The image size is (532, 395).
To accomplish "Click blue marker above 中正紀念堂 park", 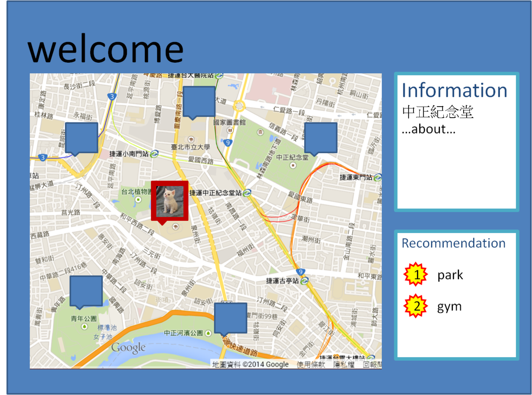I will click(320, 139).
